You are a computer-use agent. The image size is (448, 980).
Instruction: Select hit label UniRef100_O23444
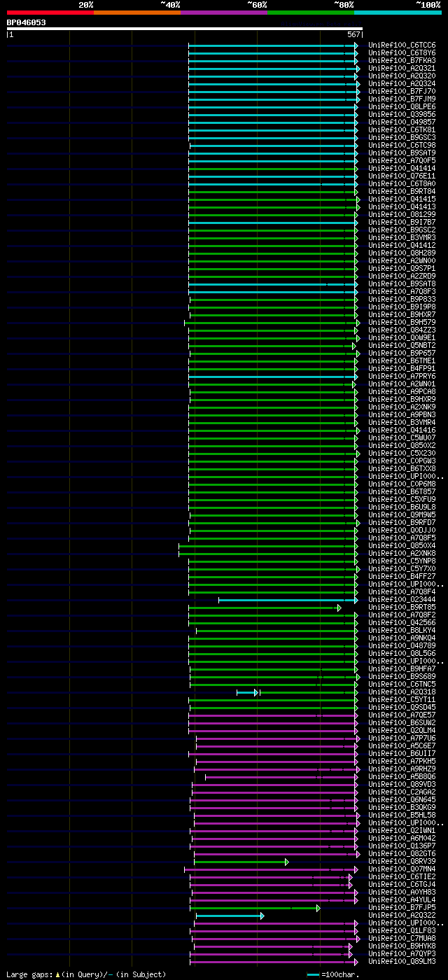402,600
